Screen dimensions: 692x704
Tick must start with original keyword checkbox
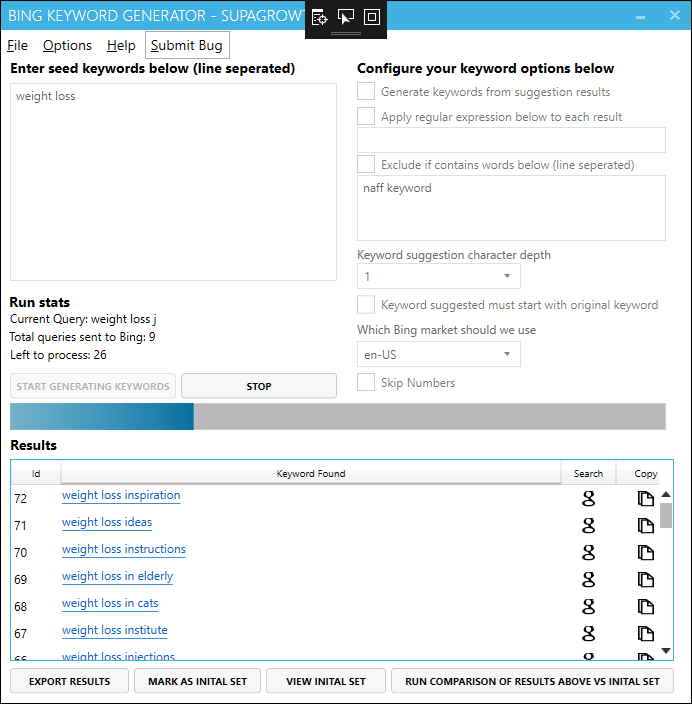[366, 304]
